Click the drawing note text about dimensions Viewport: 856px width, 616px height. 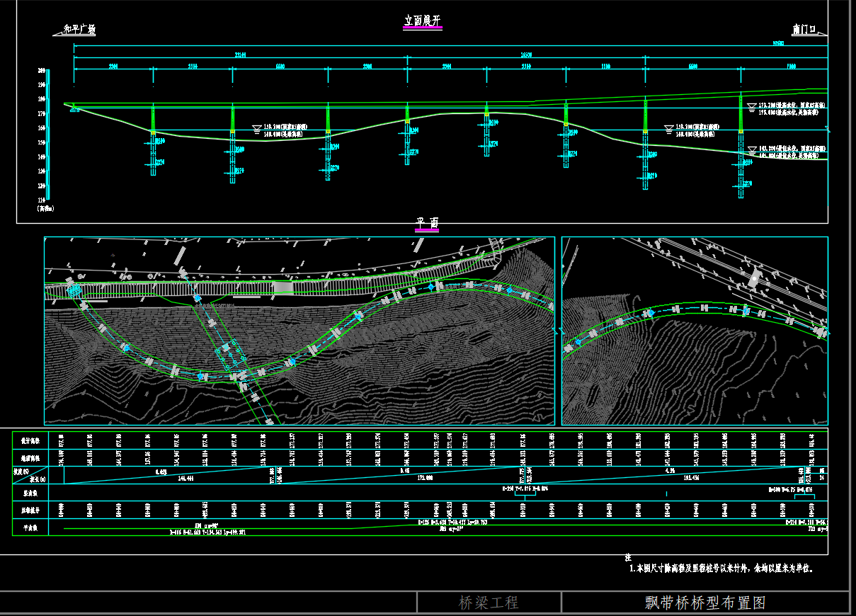point(721,568)
